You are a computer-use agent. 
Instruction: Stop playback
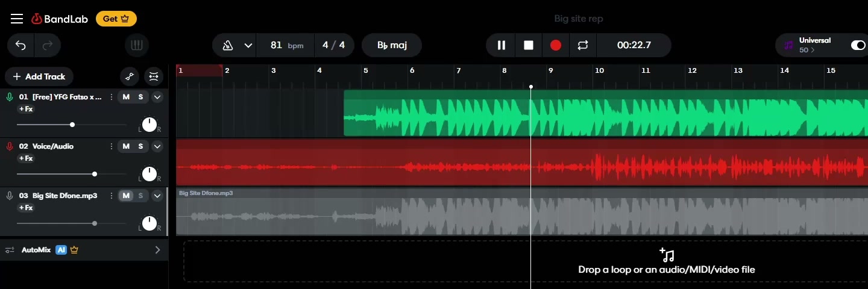pyautogui.click(x=529, y=45)
